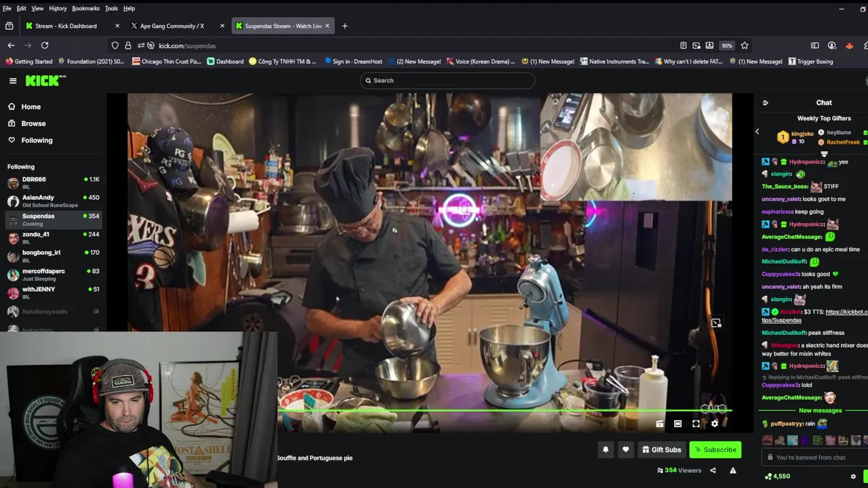Open DBR666 followed channel

[53, 182]
